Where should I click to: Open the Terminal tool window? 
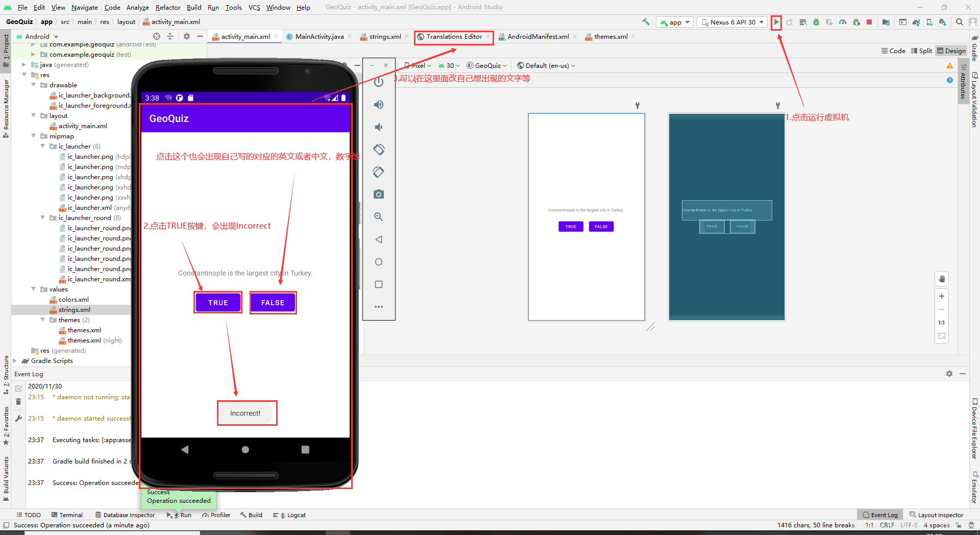(x=67, y=515)
